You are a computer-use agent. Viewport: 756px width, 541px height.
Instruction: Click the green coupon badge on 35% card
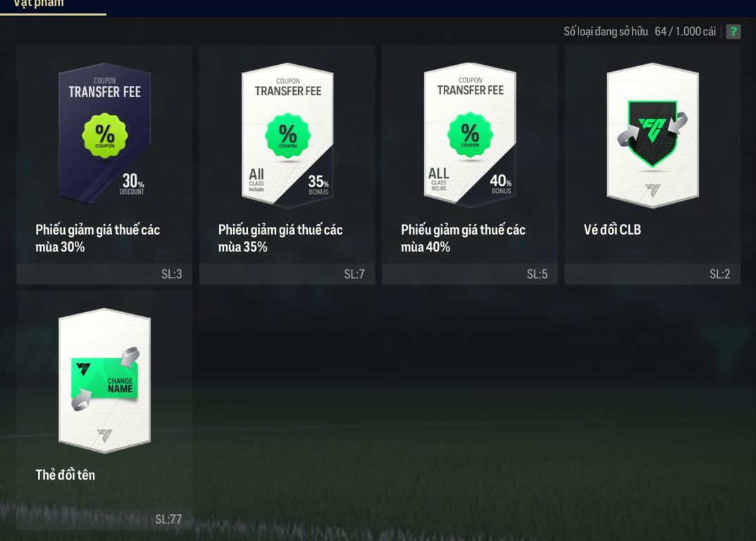tap(288, 135)
